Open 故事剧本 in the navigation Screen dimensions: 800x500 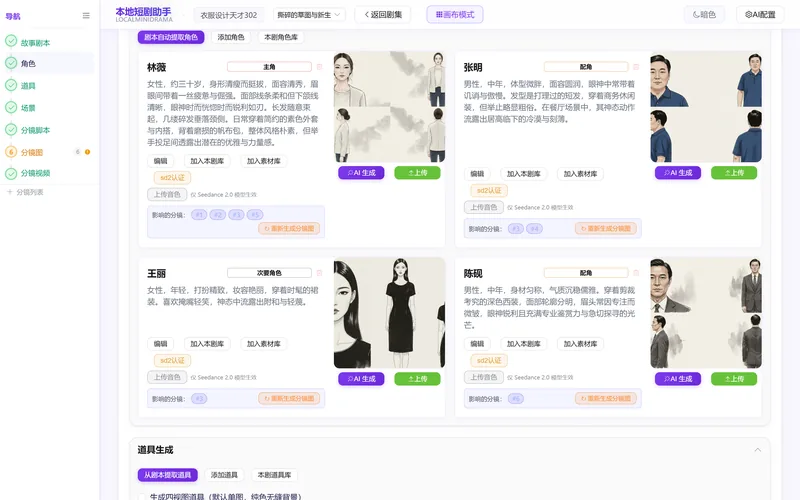pos(35,43)
